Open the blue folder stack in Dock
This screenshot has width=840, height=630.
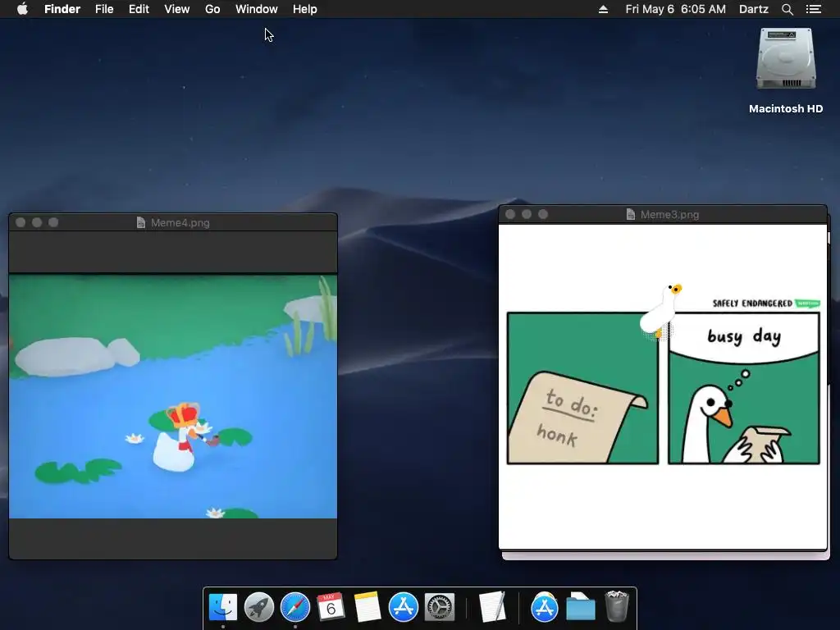coord(581,608)
